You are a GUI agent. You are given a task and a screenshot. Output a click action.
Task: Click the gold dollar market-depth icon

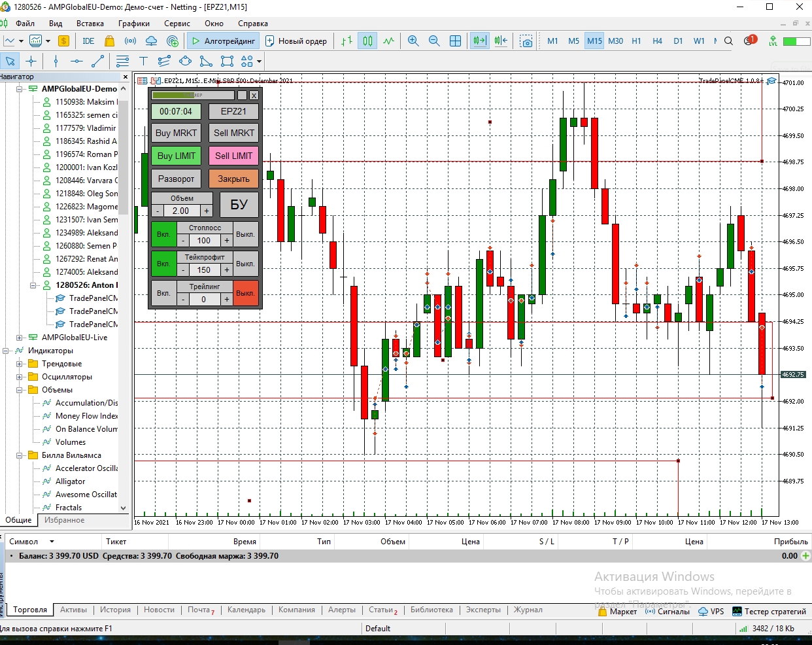(x=63, y=41)
